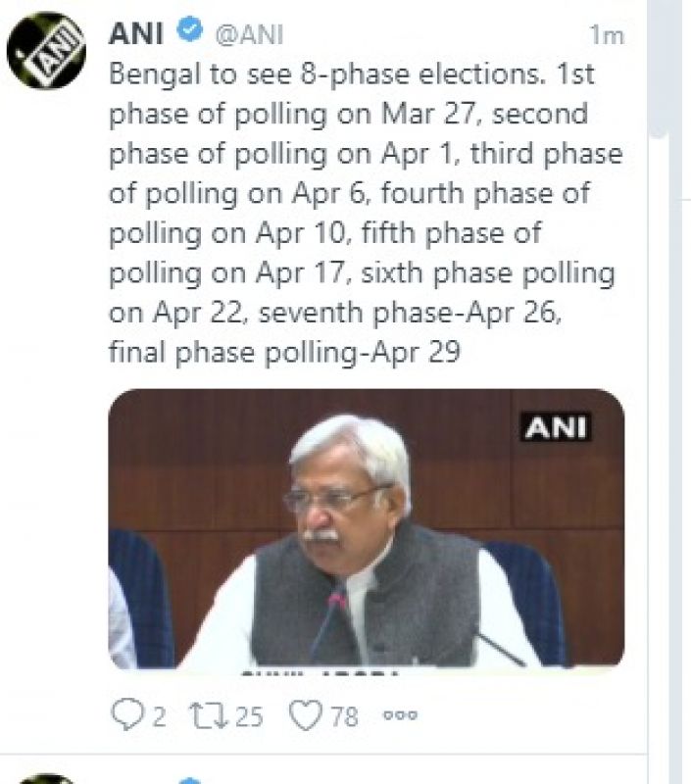This screenshot has width=691, height=784.
Task: Click the @ANI handle
Action: click(248, 34)
